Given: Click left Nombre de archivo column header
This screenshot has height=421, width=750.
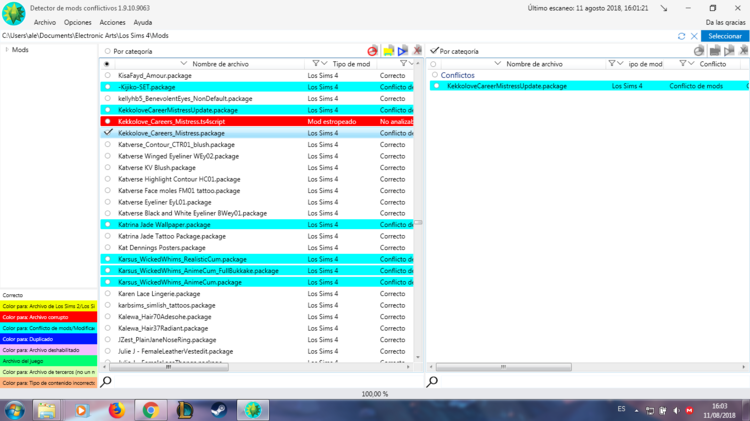Looking at the screenshot, I should tap(221, 64).
